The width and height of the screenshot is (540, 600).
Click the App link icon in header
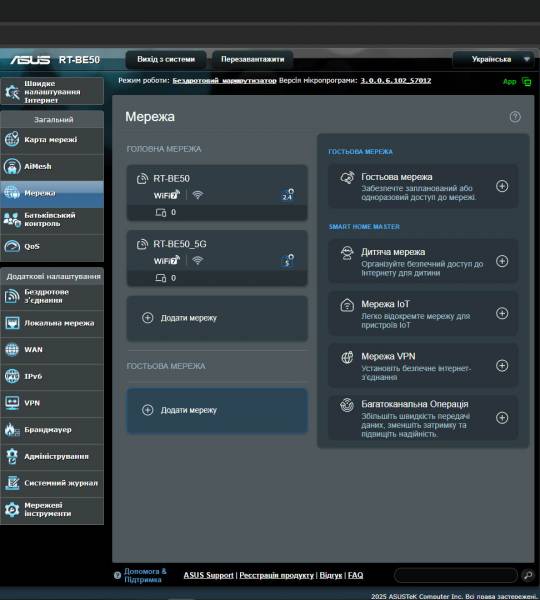[x=527, y=82]
